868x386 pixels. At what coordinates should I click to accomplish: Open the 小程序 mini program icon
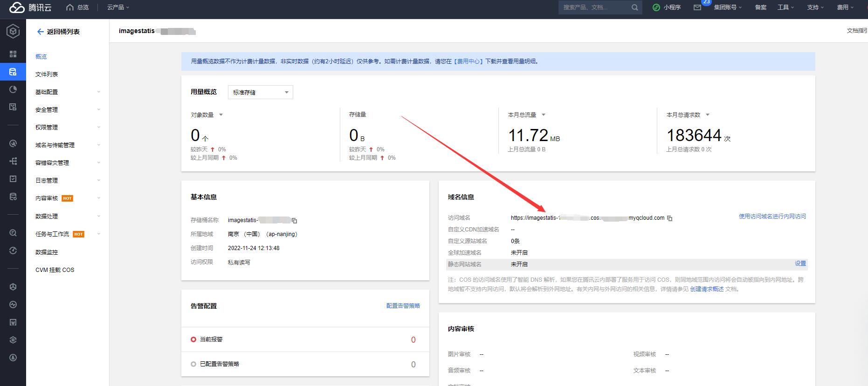tap(656, 7)
